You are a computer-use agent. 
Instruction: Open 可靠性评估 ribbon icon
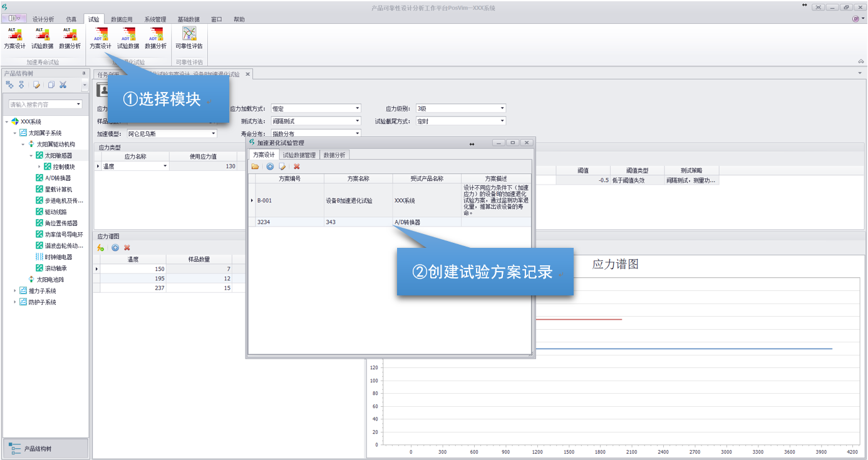(x=189, y=38)
